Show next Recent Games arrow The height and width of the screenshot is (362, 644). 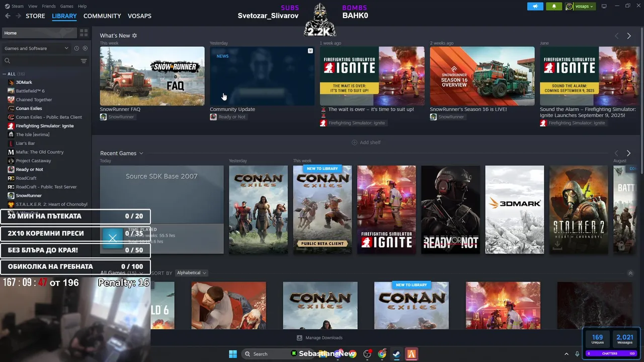point(628,153)
